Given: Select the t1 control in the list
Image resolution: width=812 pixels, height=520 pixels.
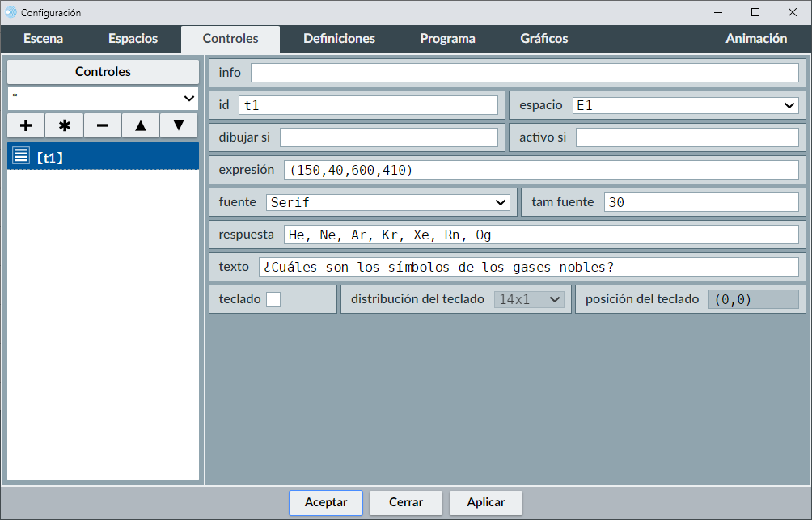Looking at the screenshot, I should tap(103, 157).
